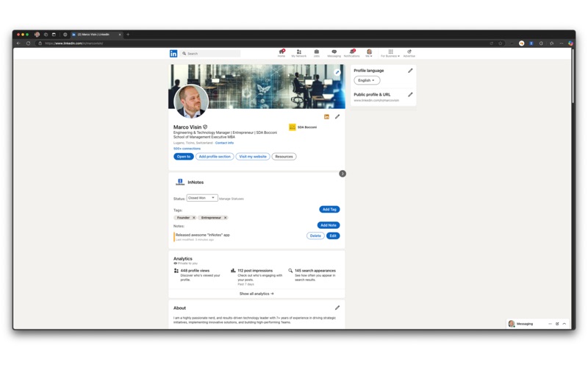The height and width of the screenshot is (368, 588).
Task: Go to My Network icon
Action: [x=299, y=52]
